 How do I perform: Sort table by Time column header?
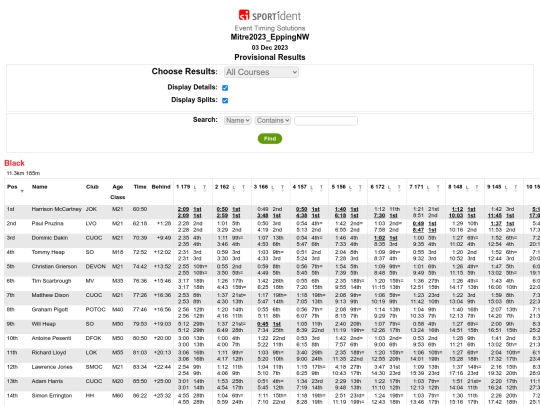140,187
